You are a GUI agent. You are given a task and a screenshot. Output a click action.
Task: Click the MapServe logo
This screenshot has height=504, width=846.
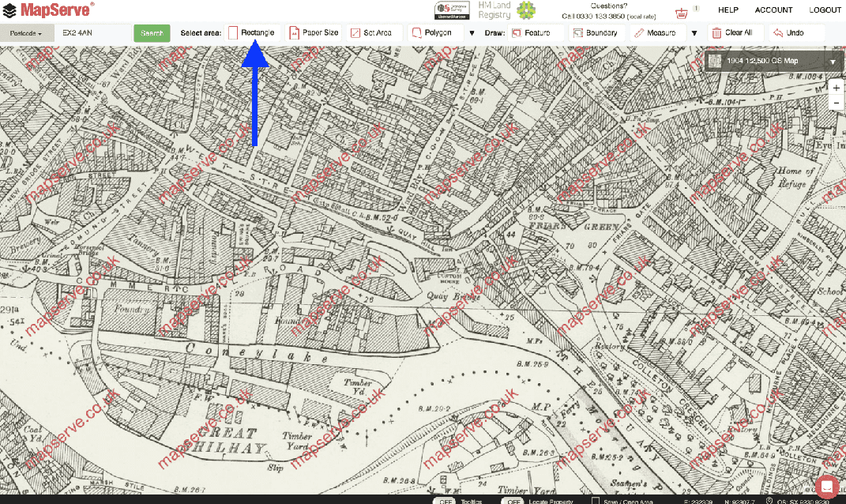pos(47,9)
